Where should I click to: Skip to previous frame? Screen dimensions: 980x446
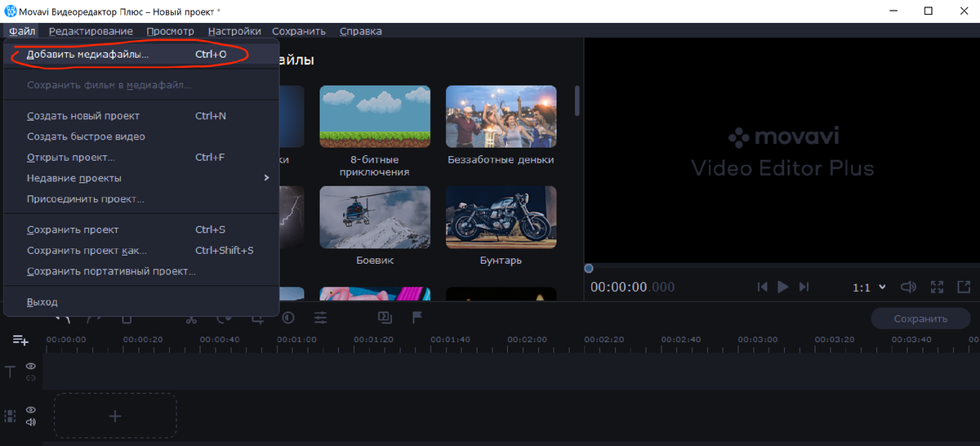pos(762,287)
